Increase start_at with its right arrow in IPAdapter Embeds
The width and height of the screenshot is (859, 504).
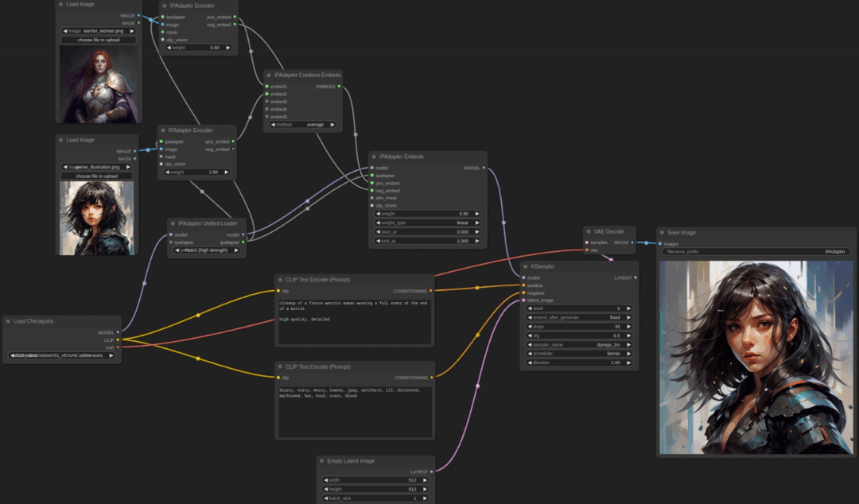click(477, 232)
